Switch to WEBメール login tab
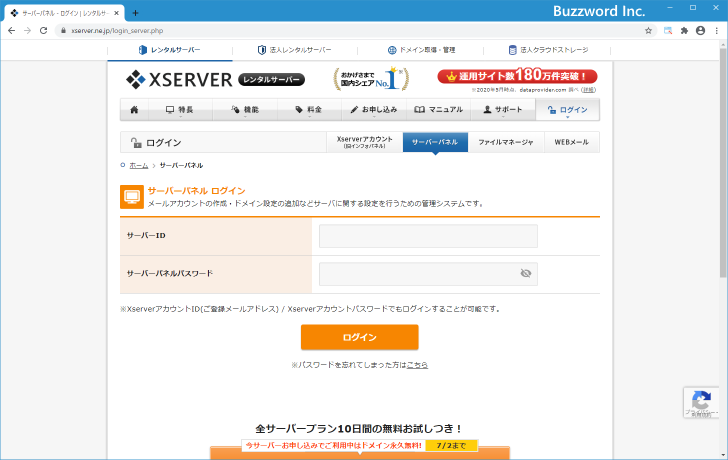 pos(572,142)
